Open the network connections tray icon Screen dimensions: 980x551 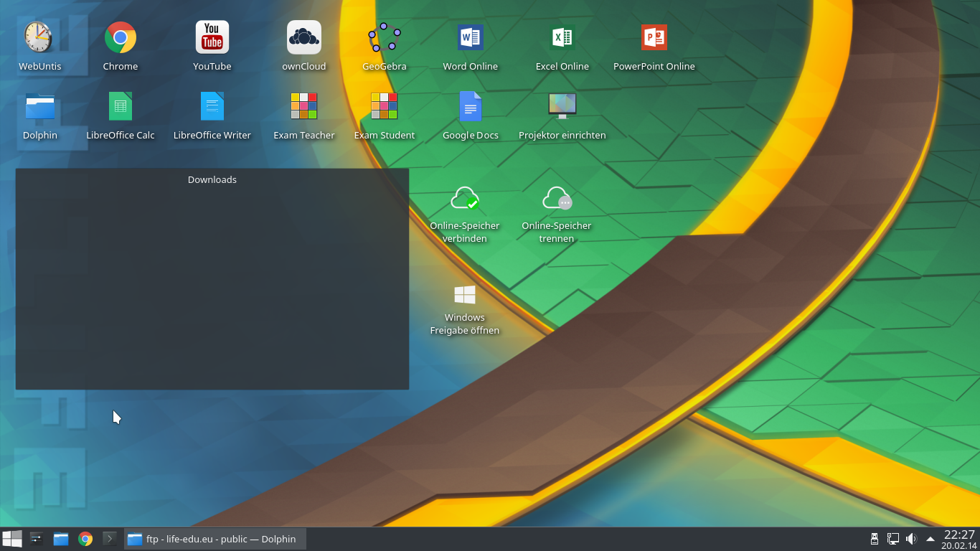point(893,539)
